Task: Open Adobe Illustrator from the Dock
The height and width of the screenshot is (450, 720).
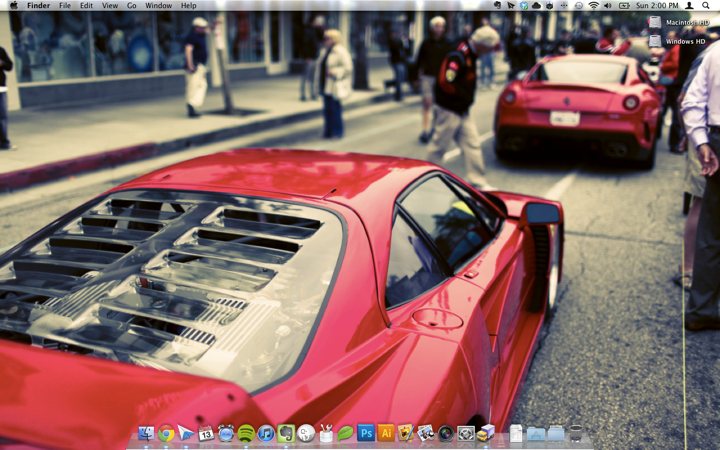Action: (386, 433)
